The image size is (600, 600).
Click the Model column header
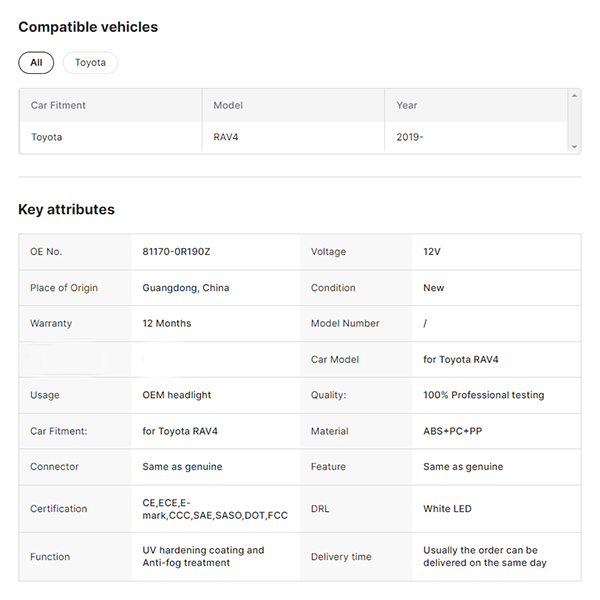tap(228, 105)
